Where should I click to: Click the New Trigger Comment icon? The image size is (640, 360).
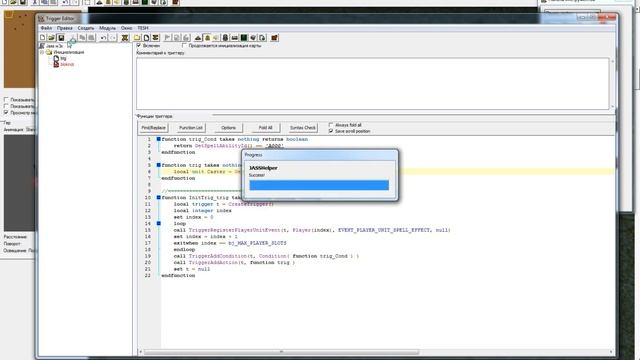click(x=155, y=38)
